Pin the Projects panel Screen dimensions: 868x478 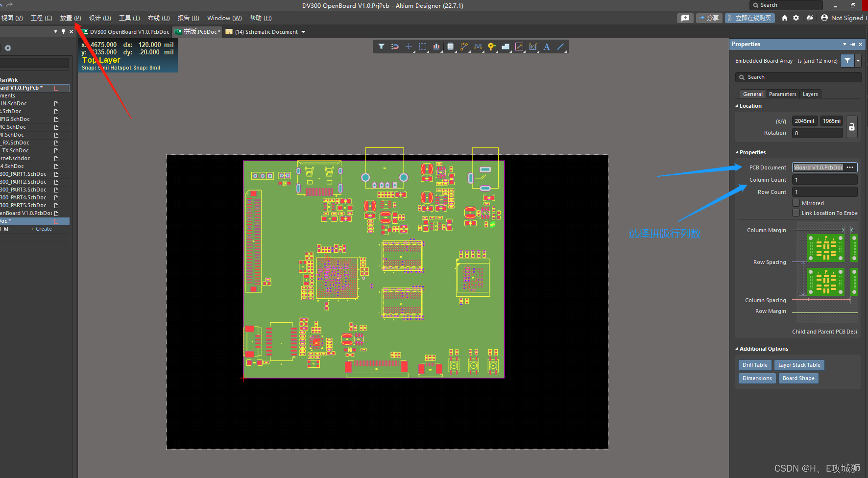(63, 31)
